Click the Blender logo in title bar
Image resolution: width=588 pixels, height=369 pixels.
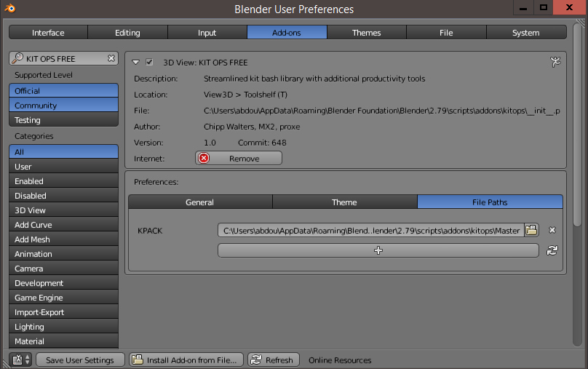[10, 8]
